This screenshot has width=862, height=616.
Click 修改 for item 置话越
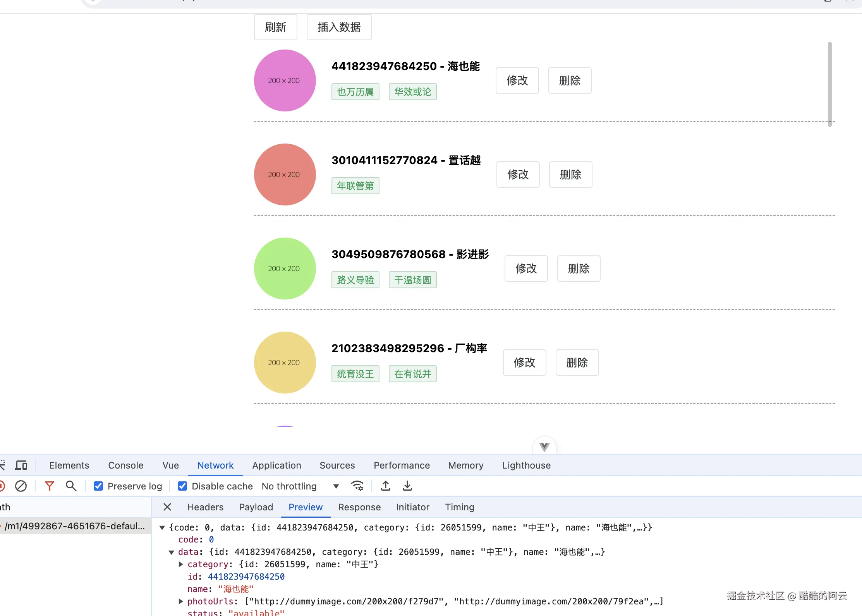pos(518,175)
